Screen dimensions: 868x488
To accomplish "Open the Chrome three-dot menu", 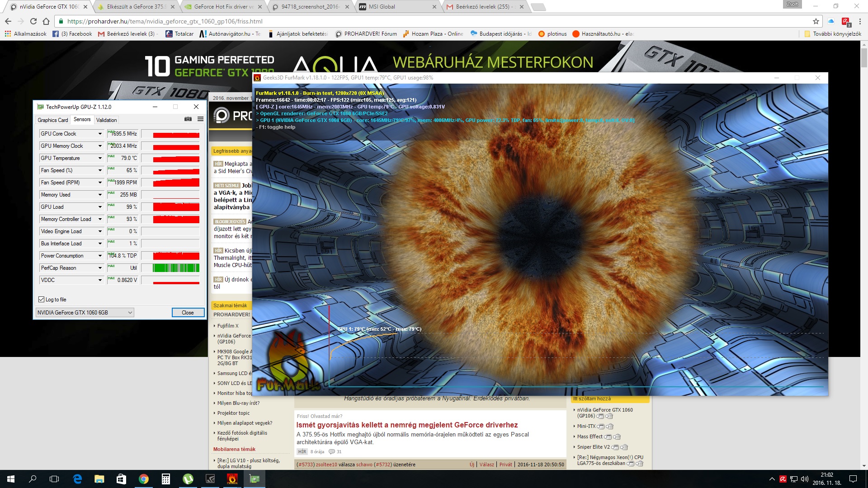I will 860,21.
